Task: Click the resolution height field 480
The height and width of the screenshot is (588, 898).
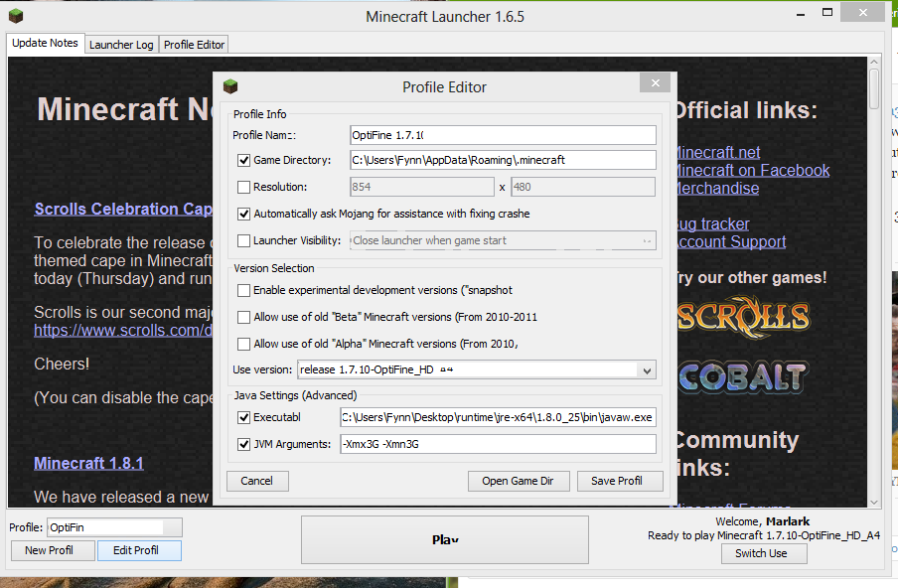Action: [583, 187]
